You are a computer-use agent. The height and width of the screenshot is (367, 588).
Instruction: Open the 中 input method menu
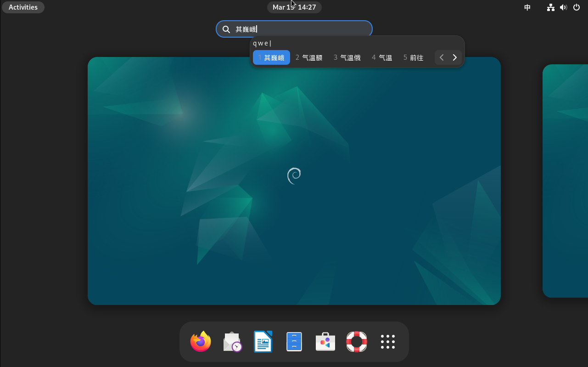point(527,7)
